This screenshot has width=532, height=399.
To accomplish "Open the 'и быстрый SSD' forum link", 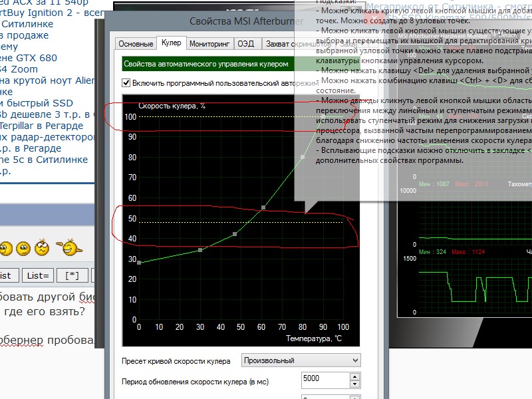I will pos(37,103).
